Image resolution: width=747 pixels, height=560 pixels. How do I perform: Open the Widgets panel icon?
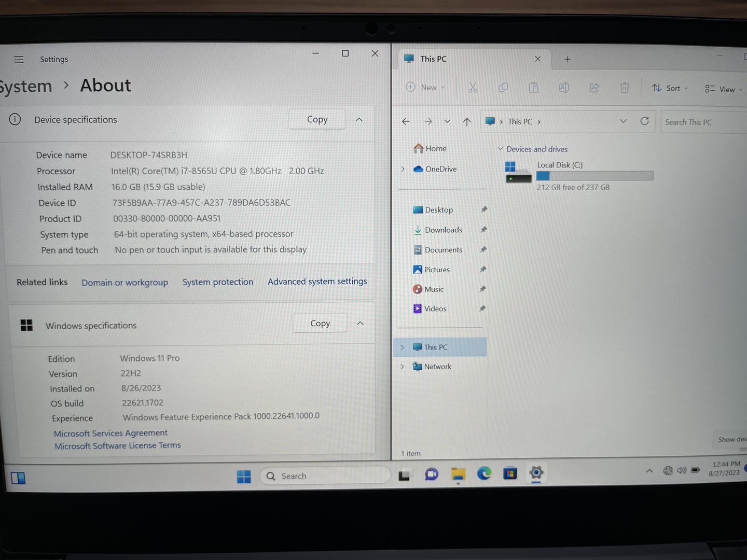pos(18,478)
